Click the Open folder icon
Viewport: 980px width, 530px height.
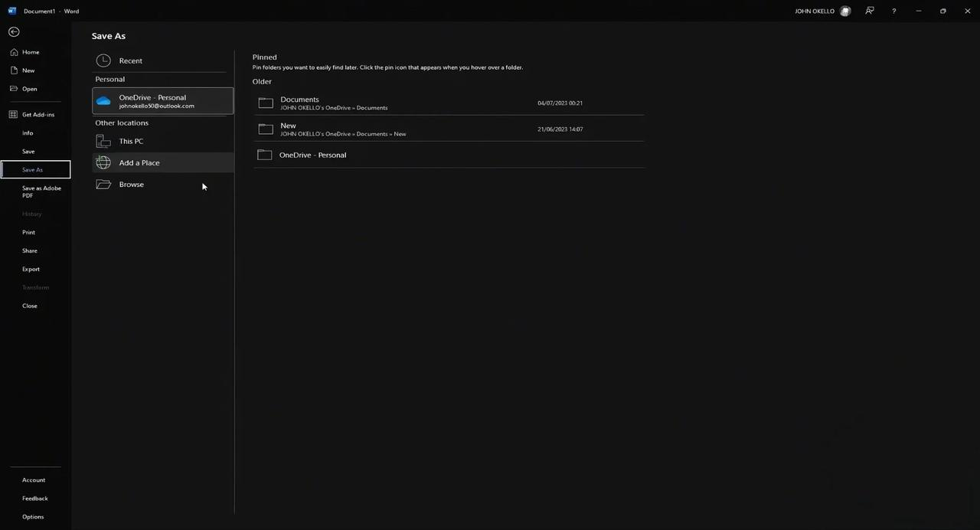click(13, 89)
